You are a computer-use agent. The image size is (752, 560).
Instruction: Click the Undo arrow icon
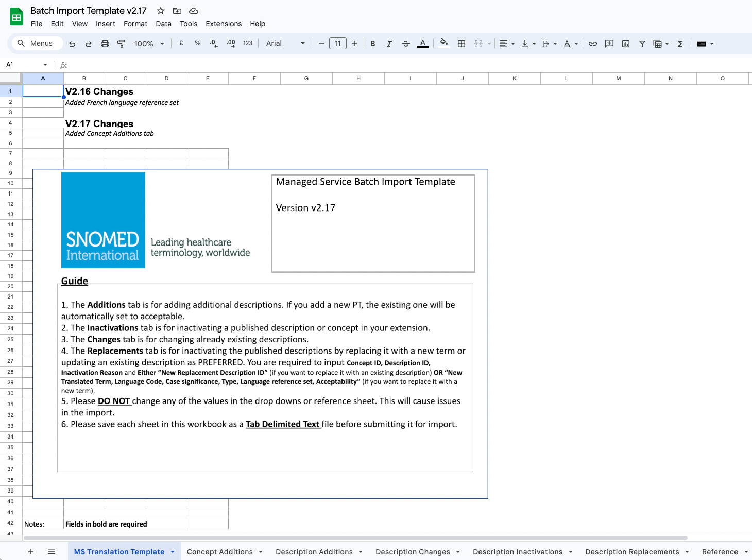click(72, 44)
